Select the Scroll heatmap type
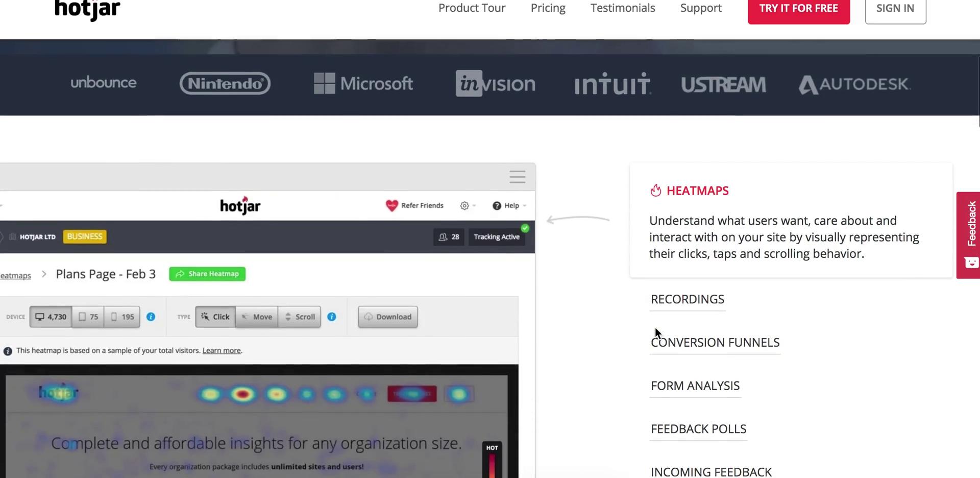Image resolution: width=980 pixels, height=478 pixels. point(300,317)
